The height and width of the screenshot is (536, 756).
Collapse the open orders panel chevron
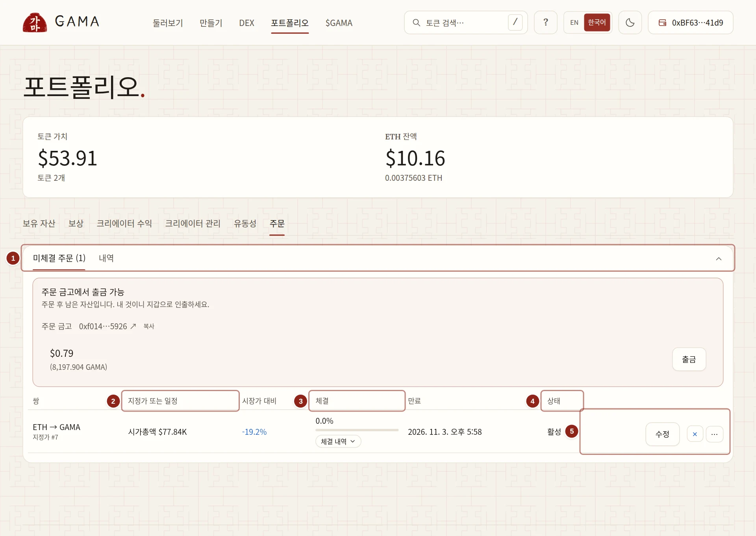(719, 258)
